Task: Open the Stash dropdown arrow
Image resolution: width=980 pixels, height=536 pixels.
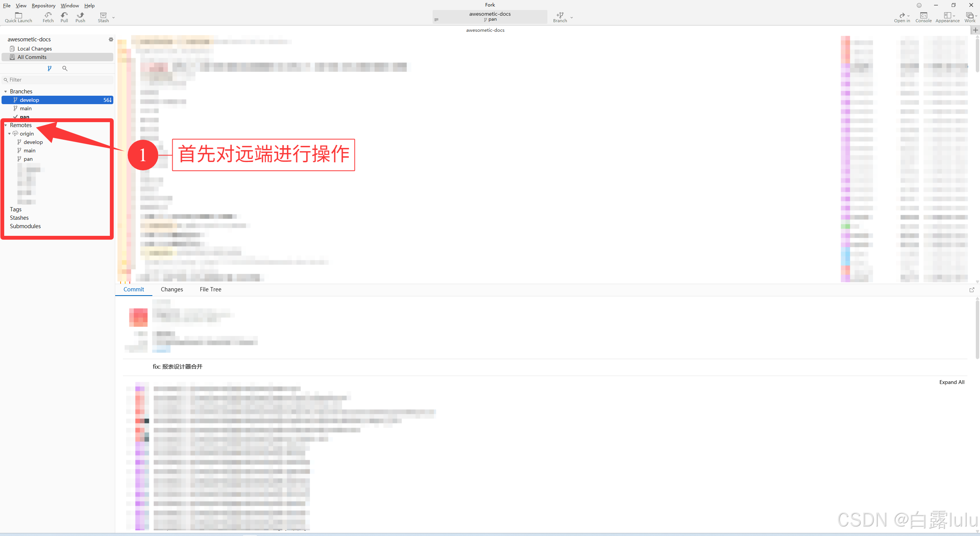Action: pyautogui.click(x=113, y=18)
